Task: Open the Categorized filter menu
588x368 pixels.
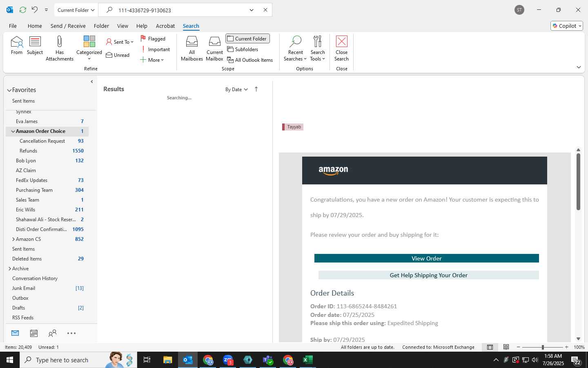Action: (x=89, y=48)
